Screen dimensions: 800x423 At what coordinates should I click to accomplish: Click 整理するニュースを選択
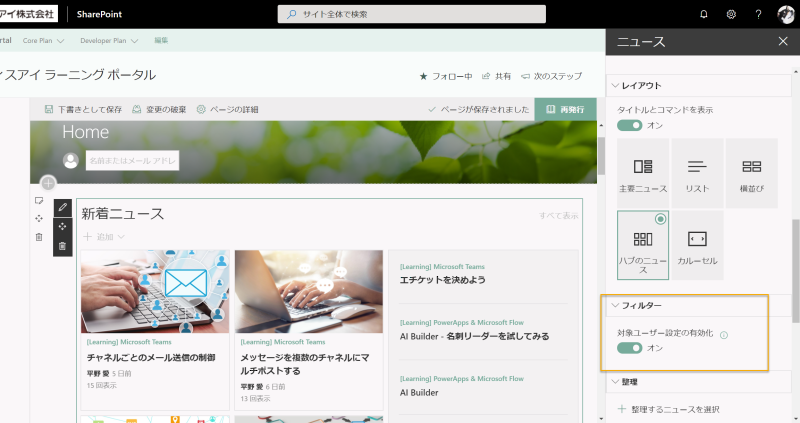click(x=669, y=409)
